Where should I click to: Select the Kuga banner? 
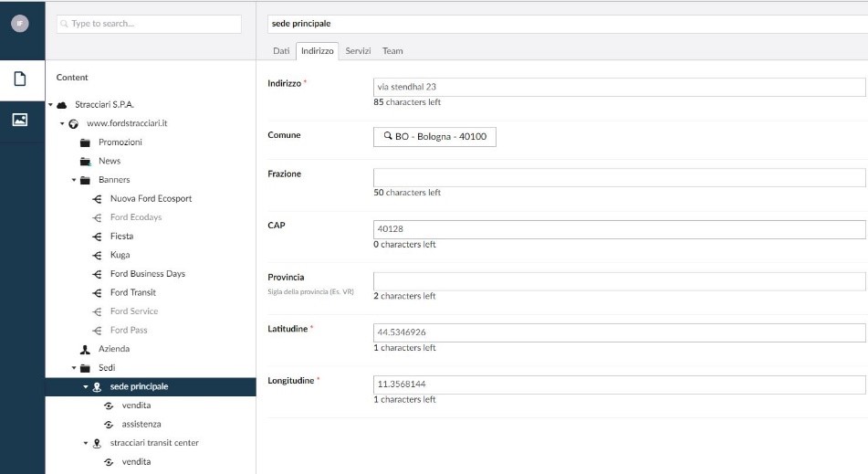[x=120, y=256]
